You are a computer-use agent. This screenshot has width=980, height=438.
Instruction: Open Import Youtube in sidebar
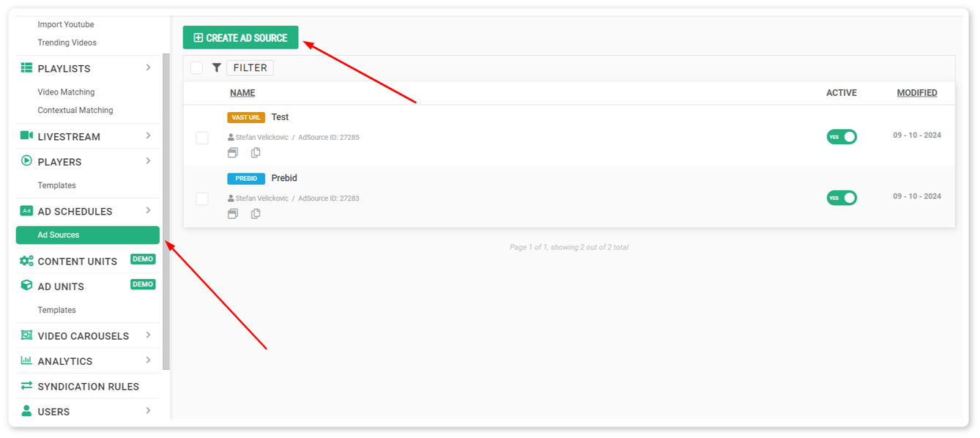66,24
